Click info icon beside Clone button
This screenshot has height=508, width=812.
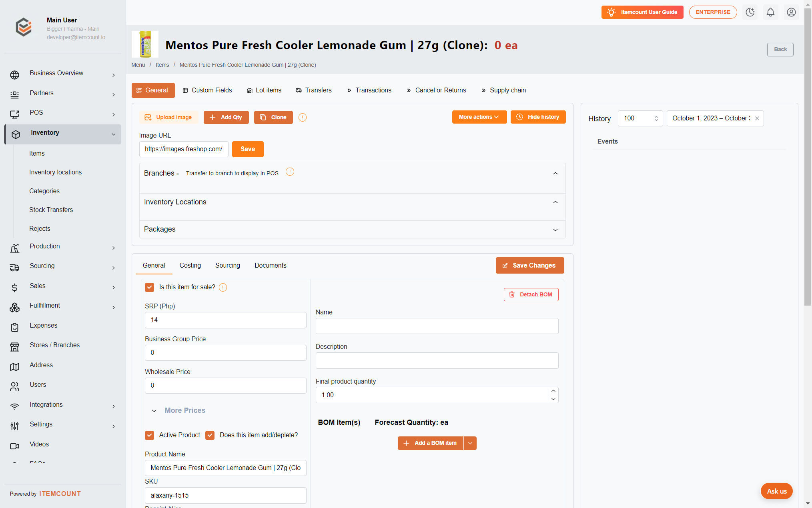[x=303, y=117]
